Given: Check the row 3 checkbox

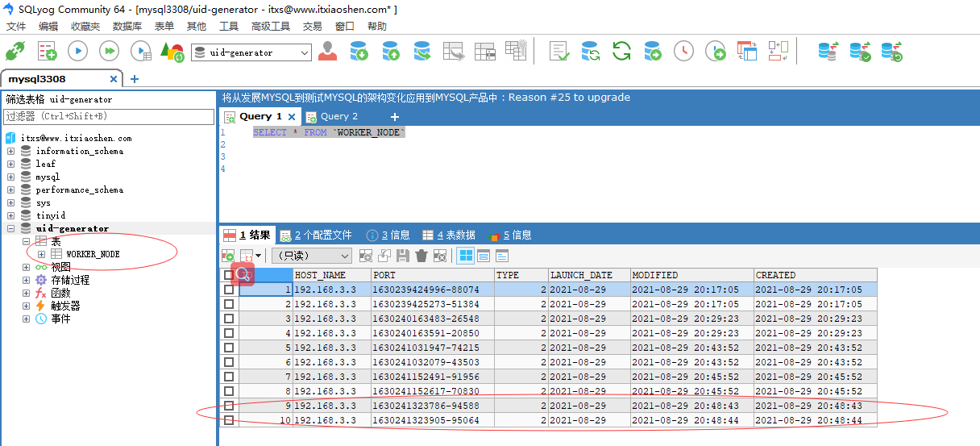Looking at the screenshot, I should point(229,319).
